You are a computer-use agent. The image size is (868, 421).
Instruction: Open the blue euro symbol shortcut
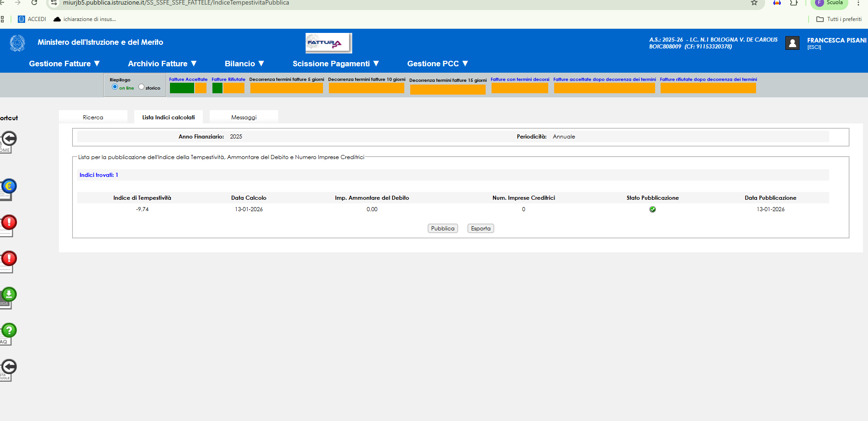9,186
